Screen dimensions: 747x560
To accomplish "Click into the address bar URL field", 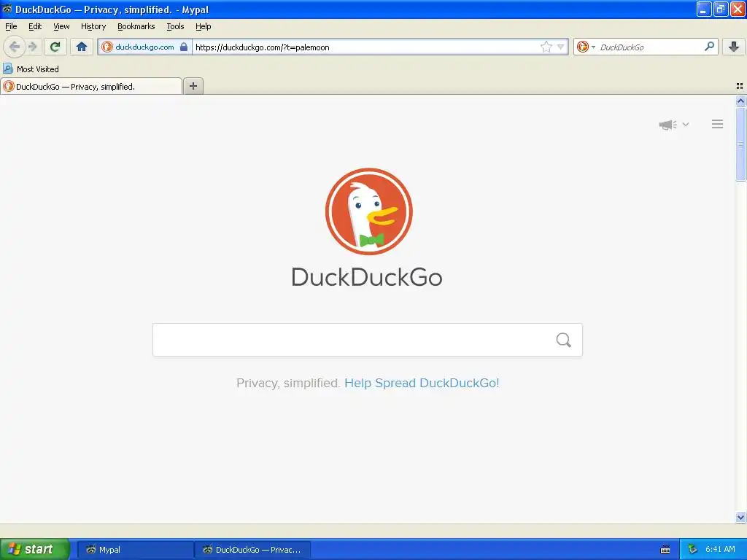I will [367, 47].
